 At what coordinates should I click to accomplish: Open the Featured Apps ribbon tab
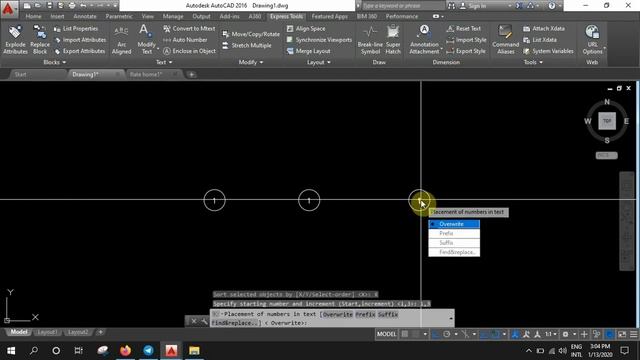click(329, 16)
